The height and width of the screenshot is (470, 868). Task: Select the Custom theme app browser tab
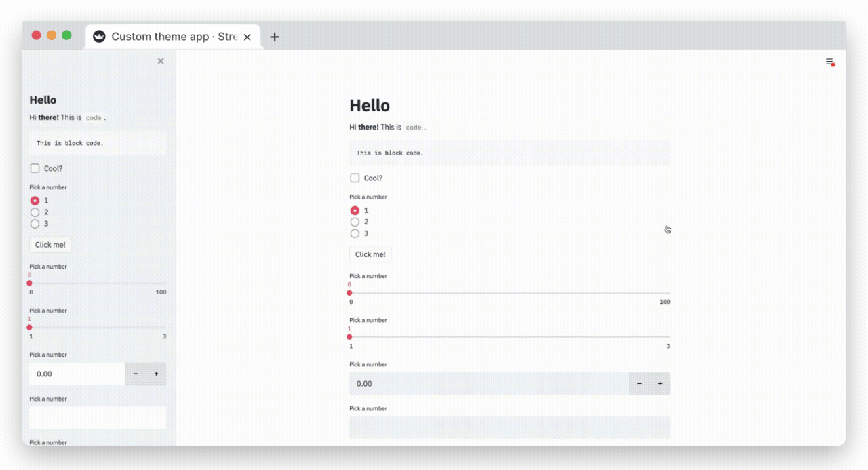coord(173,37)
